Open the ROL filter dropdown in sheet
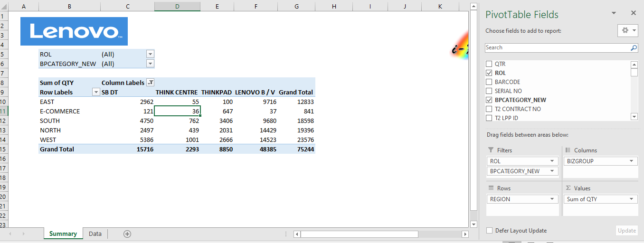This screenshot has width=644, height=243. 150,55
